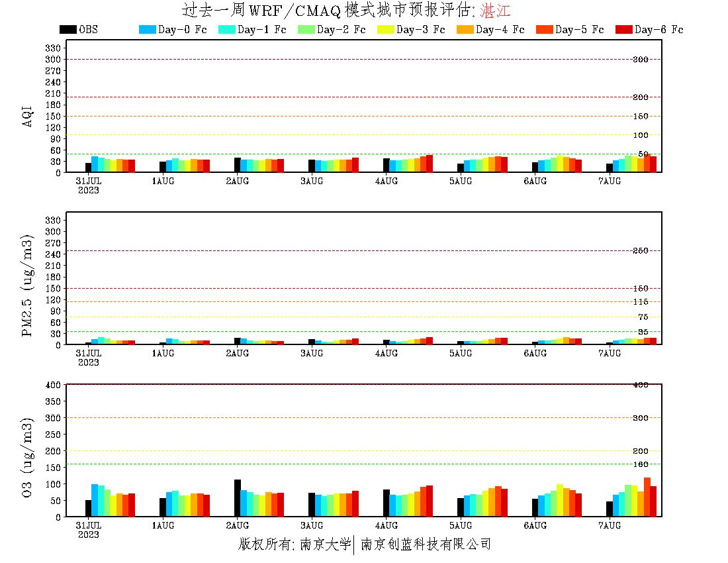728x563 pixels.
Task: Click the Day-6 Fc red legend swatch
Action: [623, 29]
